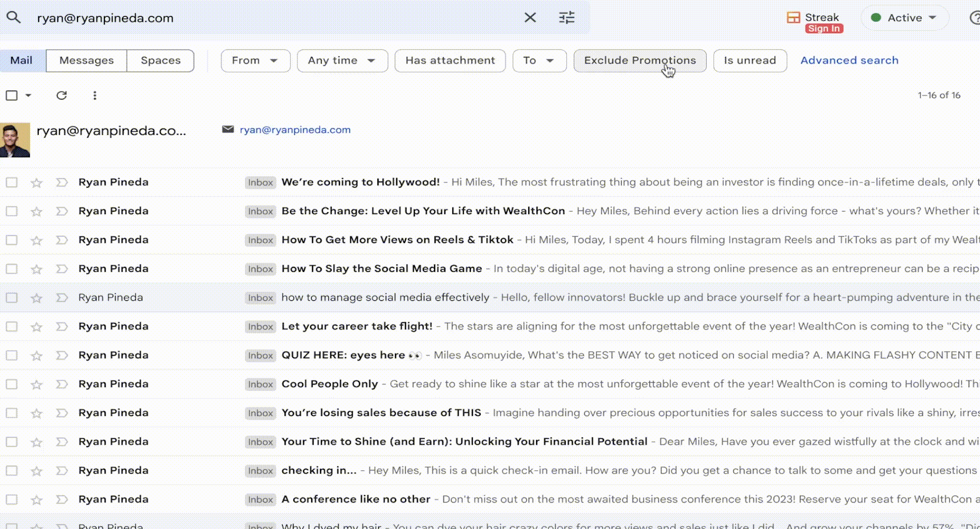
Task: Open the search filter options slider icon
Action: pos(566,18)
